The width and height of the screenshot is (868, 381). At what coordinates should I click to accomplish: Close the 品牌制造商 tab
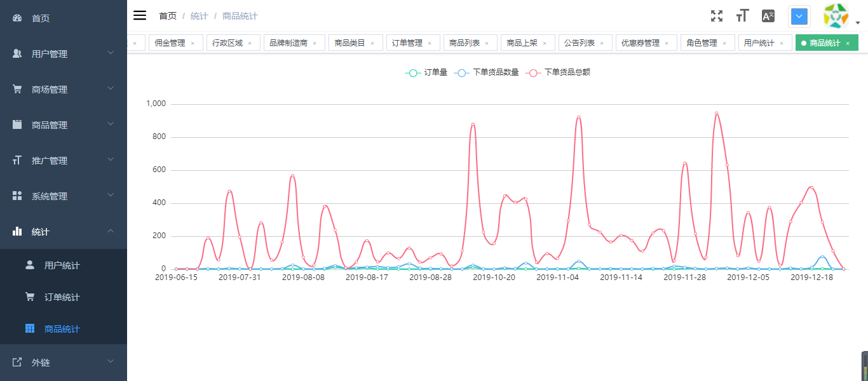click(x=315, y=43)
